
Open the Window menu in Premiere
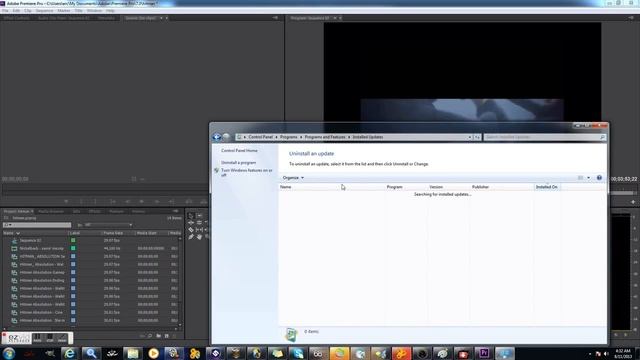coord(94,11)
